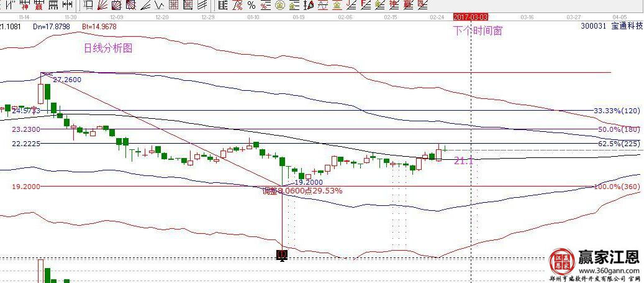This screenshot has height=283, width=644.
Task: Click the horizontal measure arrows icon
Action: (67, 5)
